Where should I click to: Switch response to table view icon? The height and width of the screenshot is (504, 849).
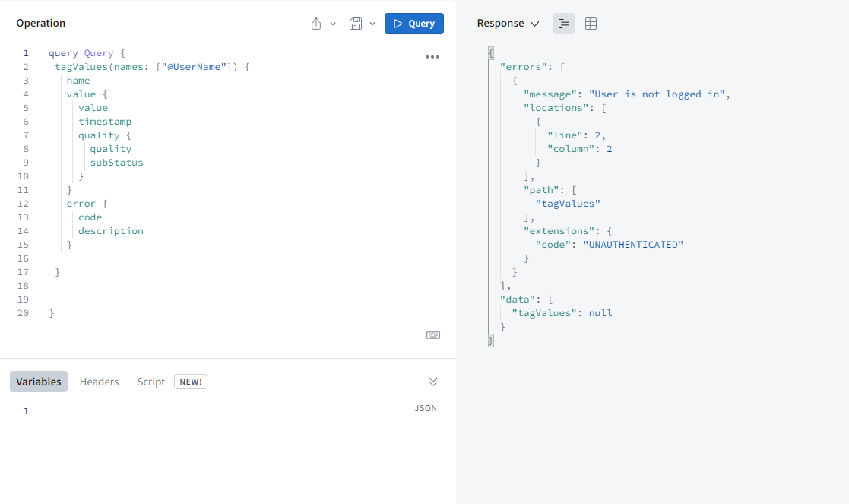(x=591, y=24)
